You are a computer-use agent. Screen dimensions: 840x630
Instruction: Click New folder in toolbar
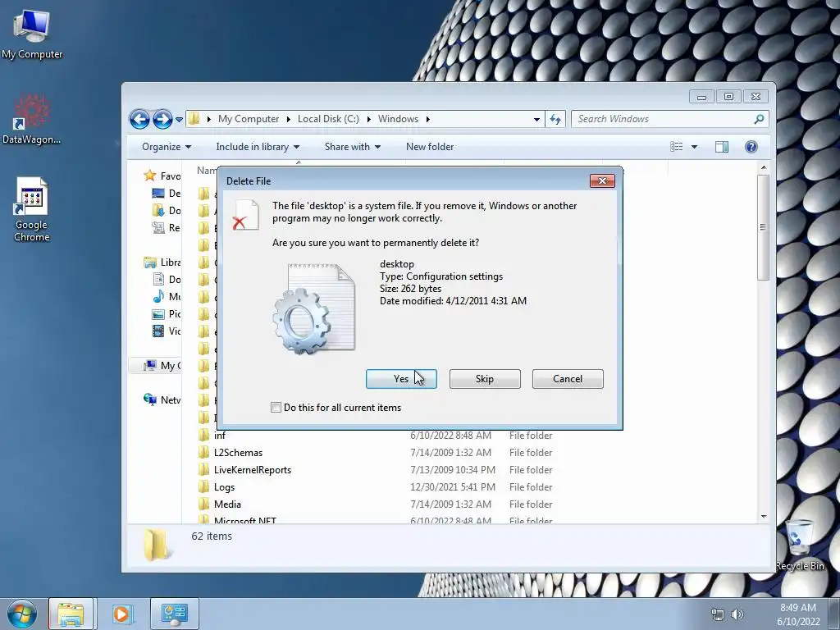(x=430, y=147)
